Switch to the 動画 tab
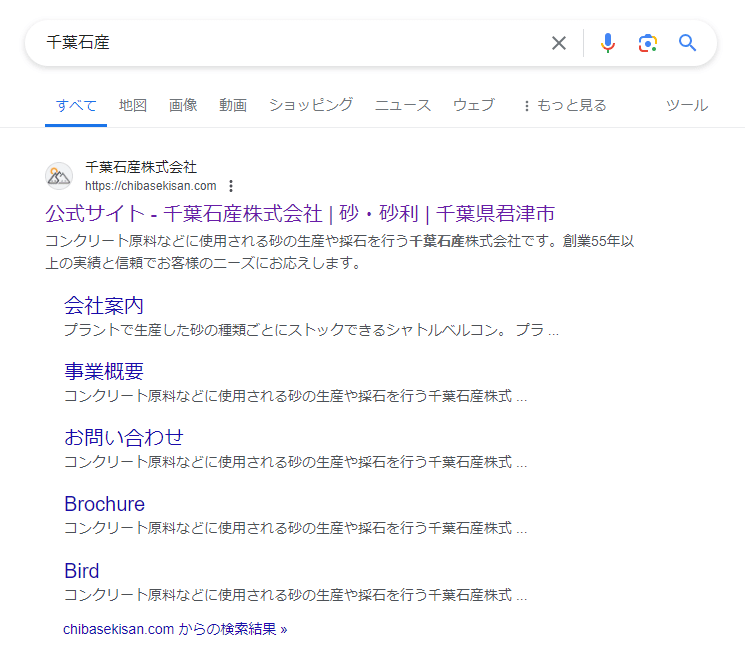Image resolution: width=745 pixels, height=652 pixels. click(233, 105)
